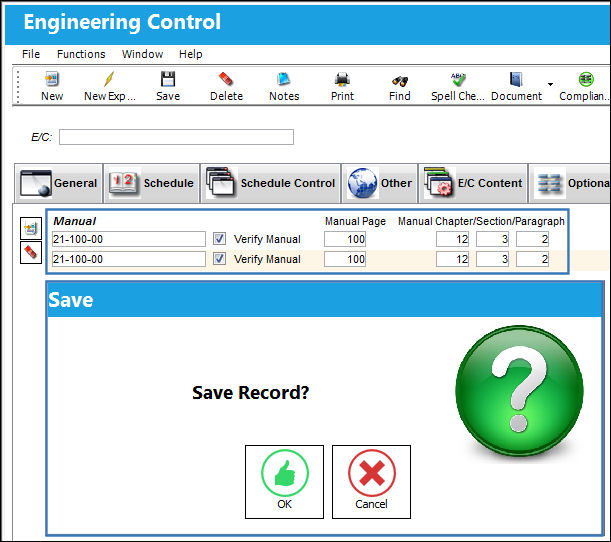611x542 pixels.
Task: Click the delete manual row eraser icon
Action: pos(31,252)
